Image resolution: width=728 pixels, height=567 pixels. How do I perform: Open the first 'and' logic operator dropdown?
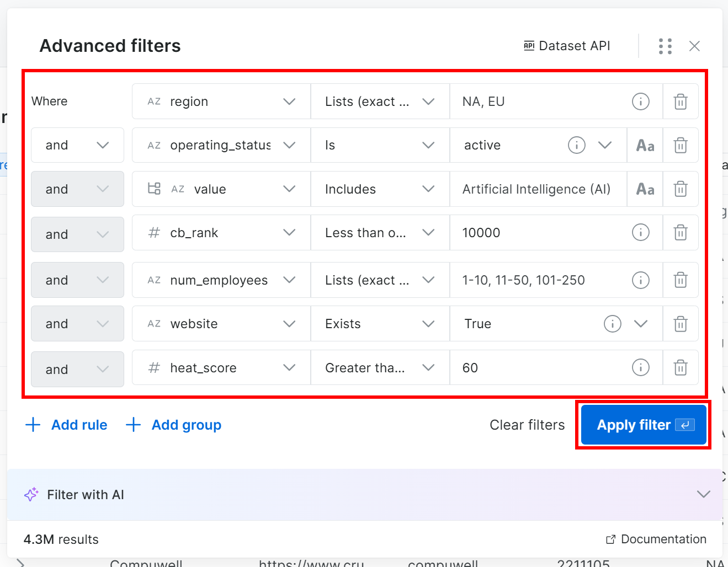(77, 146)
